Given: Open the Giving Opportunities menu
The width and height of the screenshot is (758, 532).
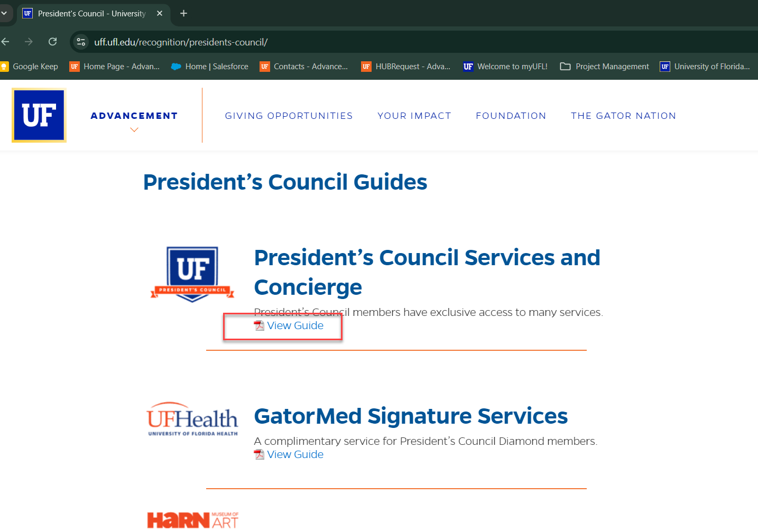Looking at the screenshot, I should [x=289, y=116].
